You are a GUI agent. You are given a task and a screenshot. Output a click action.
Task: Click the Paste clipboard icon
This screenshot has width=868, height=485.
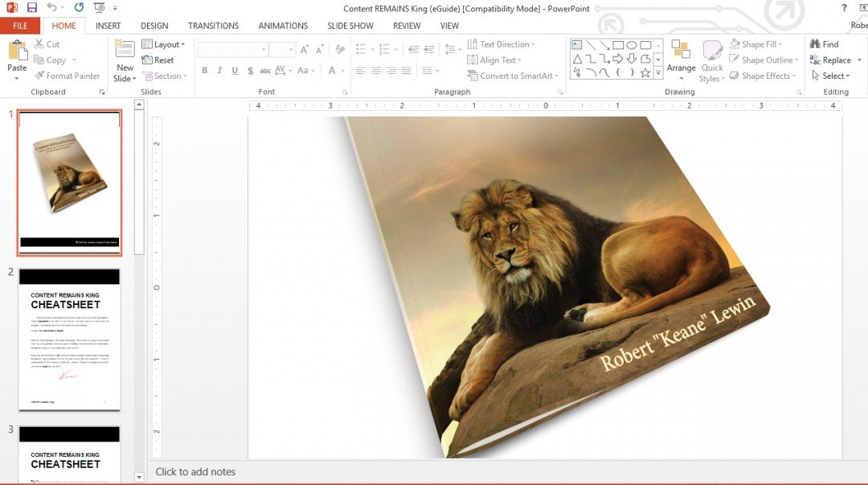(x=17, y=51)
